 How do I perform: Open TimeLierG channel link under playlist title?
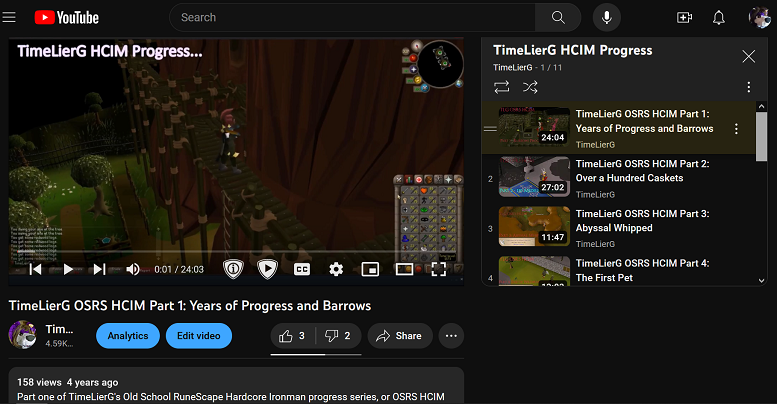point(512,67)
